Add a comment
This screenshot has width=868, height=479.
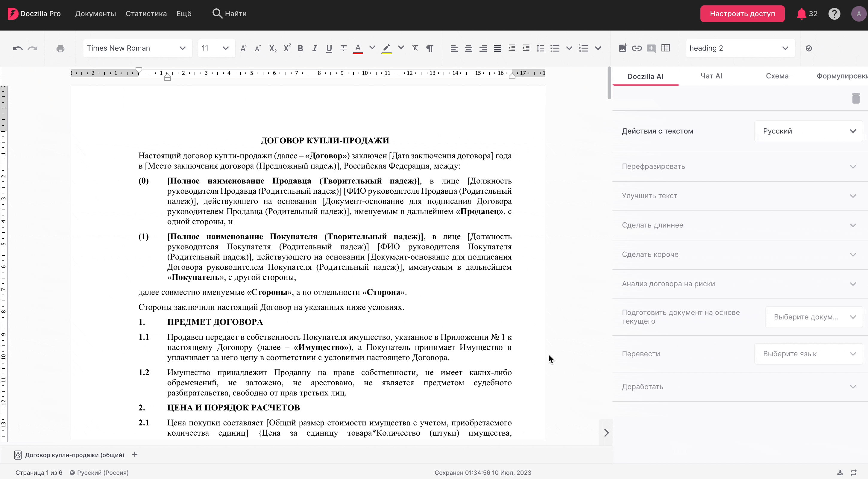(651, 48)
